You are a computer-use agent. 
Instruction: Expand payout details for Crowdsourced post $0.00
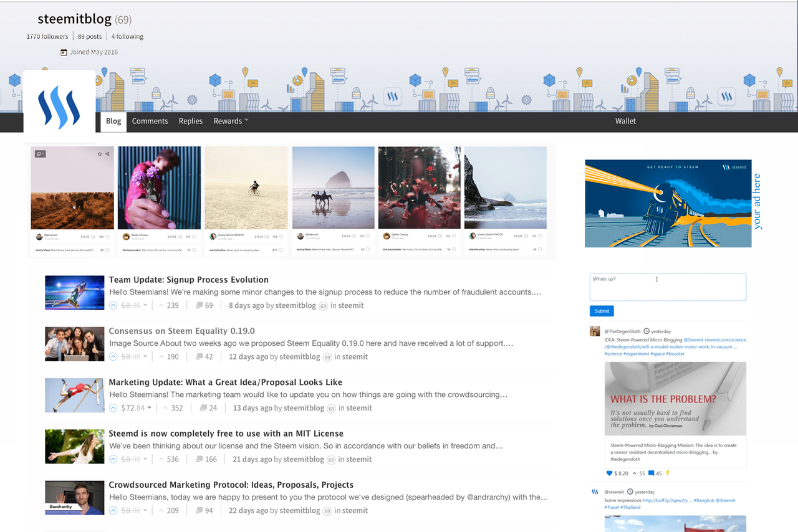click(145, 510)
